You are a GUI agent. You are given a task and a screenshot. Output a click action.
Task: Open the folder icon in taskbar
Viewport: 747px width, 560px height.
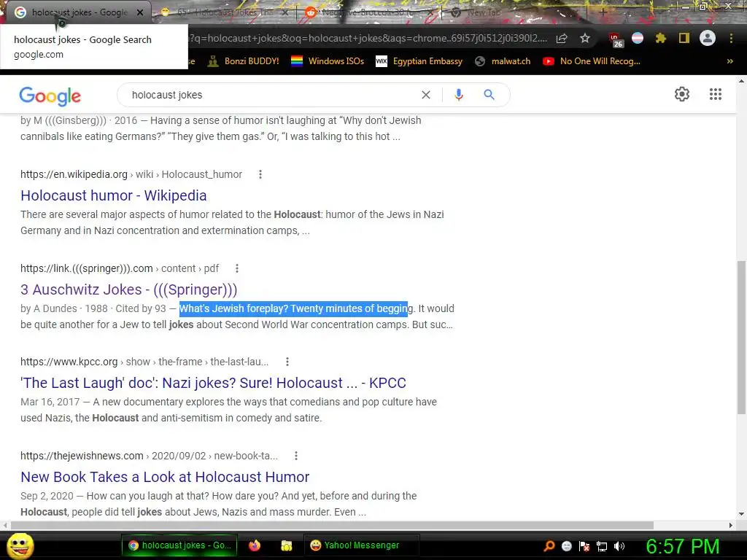pyautogui.click(x=286, y=545)
